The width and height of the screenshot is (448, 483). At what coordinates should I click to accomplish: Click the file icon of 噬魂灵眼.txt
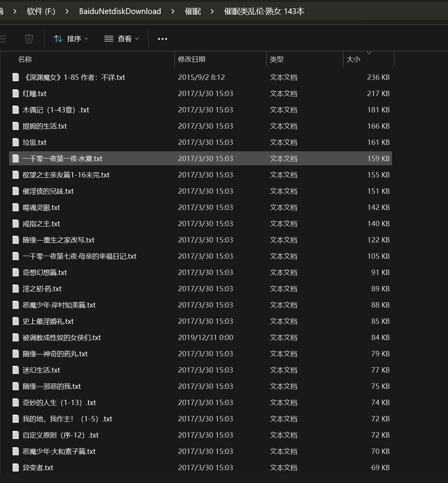coord(16,207)
